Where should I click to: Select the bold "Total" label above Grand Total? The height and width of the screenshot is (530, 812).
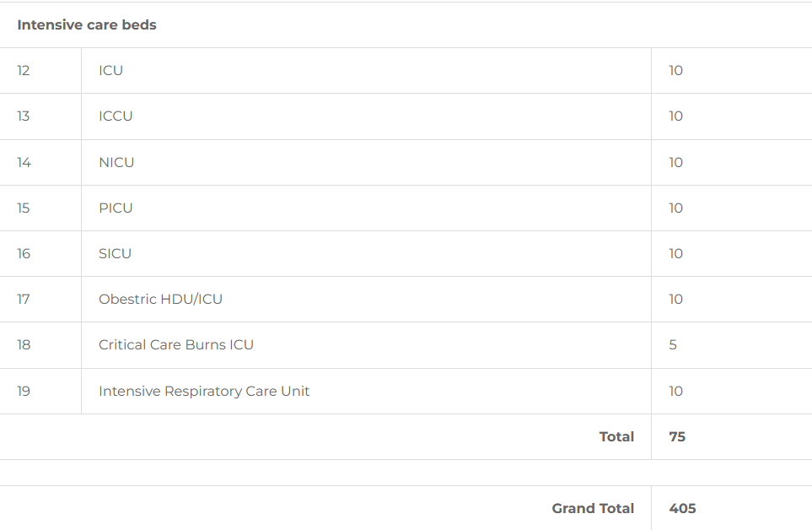pos(616,436)
